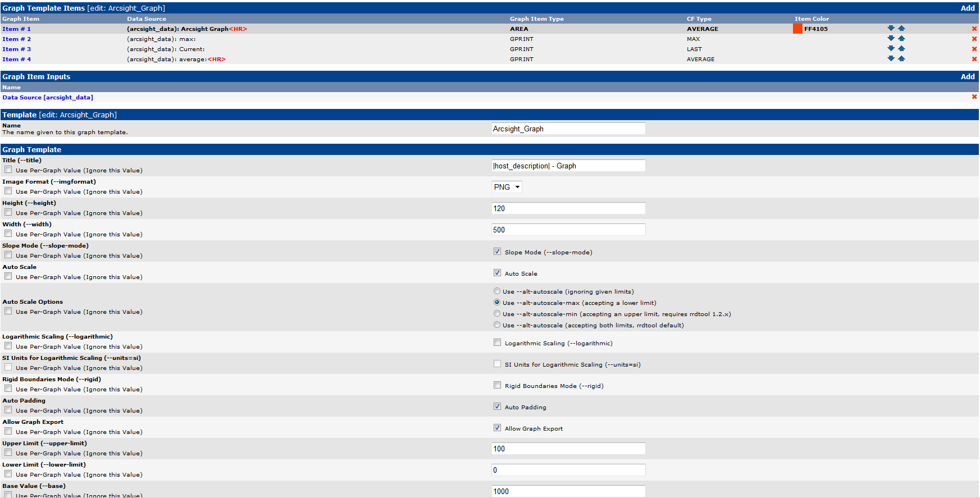980x498 pixels.
Task: Click the Title field with host_description
Action: (568, 166)
